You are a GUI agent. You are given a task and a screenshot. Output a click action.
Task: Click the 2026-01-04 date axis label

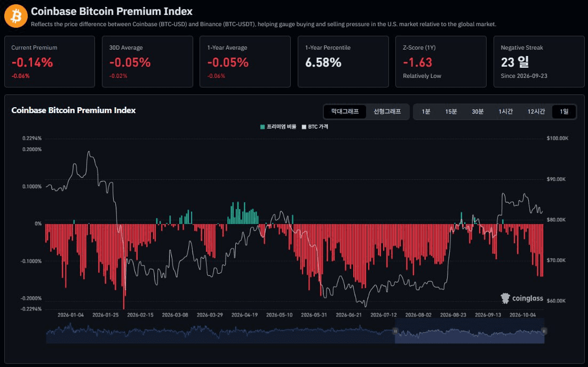point(70,315)
